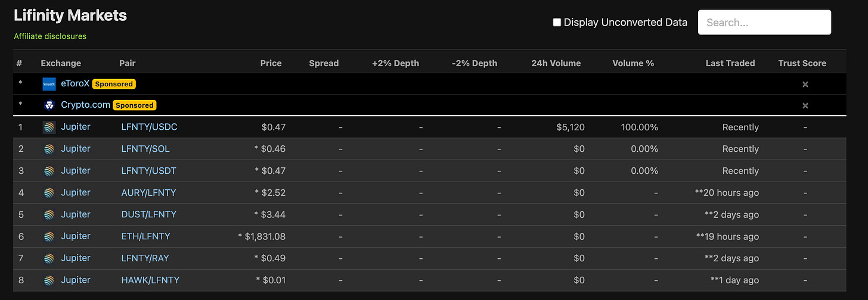Click the Sponsored badge next to eToroX
The image size is (868, 300).
(x=114, y=84)
